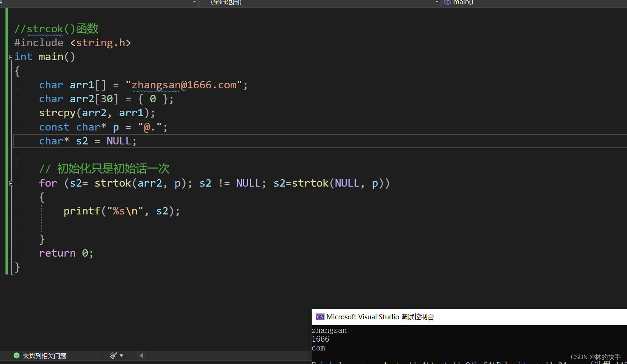Click the zhangsan console output line
627x364 pixels.
click(x=329, y=330)
